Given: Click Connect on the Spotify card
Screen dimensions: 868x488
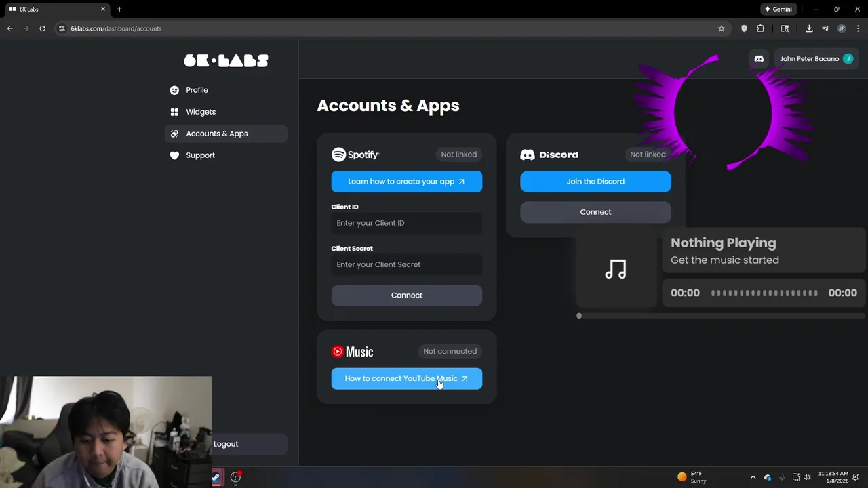Looking at the screenshot, I should pos(406,296).
